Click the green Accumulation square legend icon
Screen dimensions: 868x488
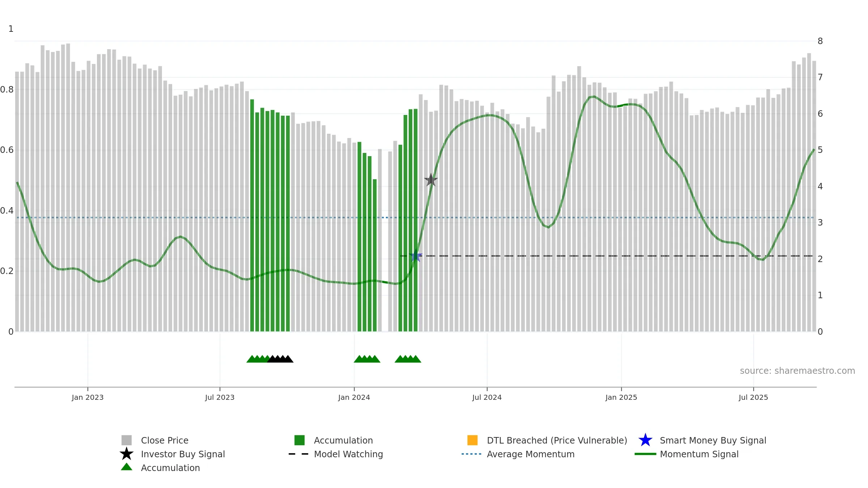(x=299, y=440)
